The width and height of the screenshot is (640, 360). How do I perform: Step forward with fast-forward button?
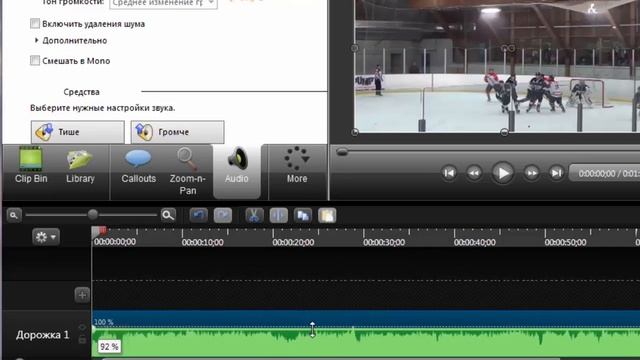[531, 173]
